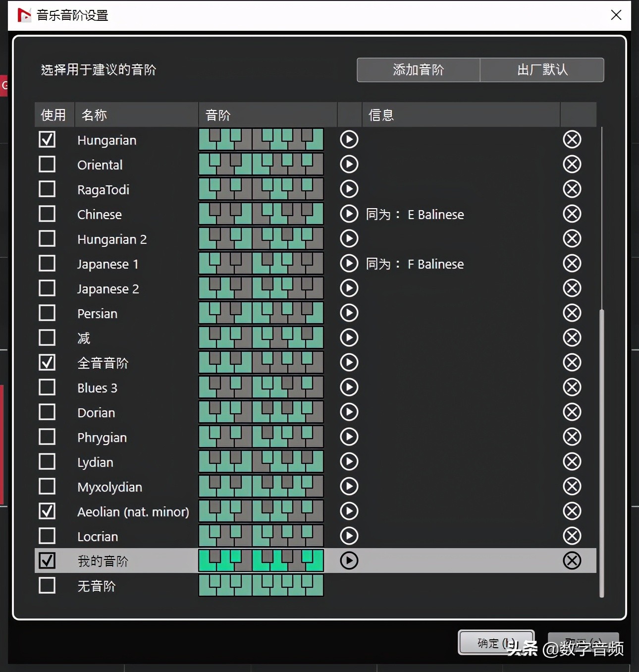
Task: Select the Dorian keyboard thumbnail
Action: (x=261, y=412)
